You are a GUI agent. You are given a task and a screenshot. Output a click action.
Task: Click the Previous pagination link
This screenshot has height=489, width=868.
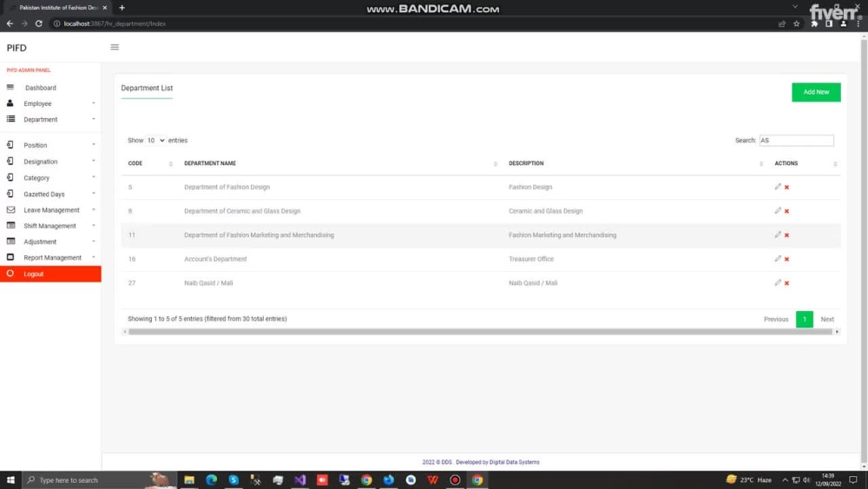pos(775,320)
